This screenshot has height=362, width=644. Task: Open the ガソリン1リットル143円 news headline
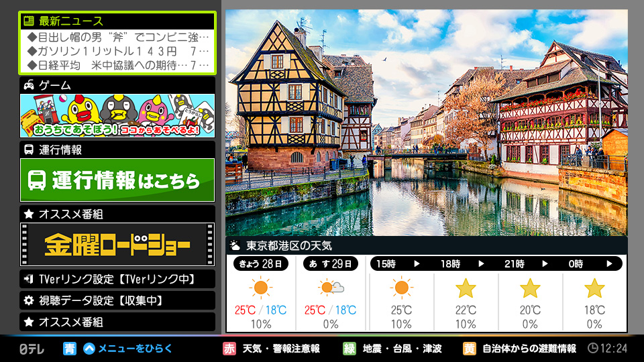coord(117,51)
